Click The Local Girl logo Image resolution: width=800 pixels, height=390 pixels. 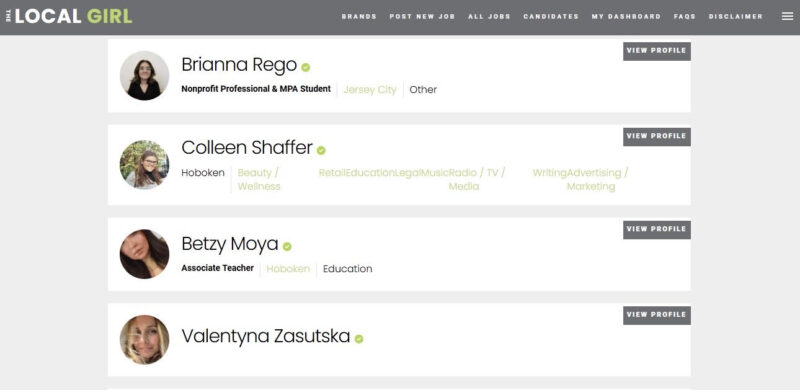point(69,16)
